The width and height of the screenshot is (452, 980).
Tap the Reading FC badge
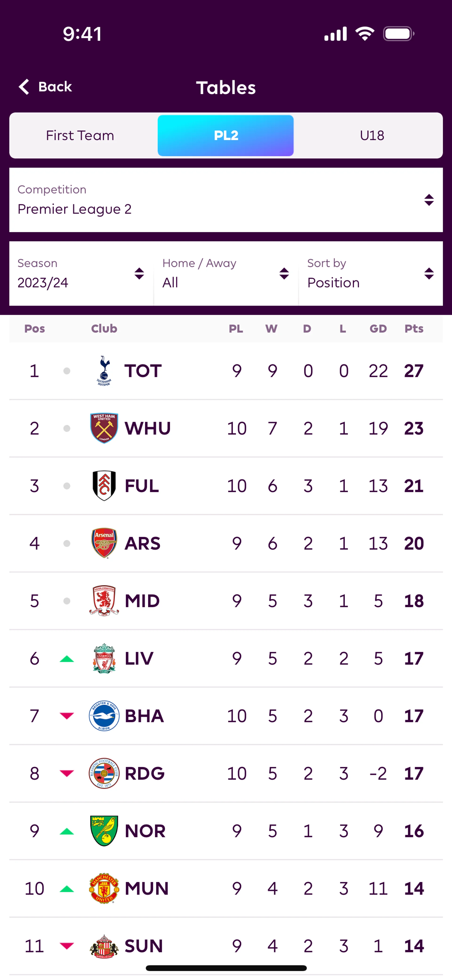tap(104, 773)
